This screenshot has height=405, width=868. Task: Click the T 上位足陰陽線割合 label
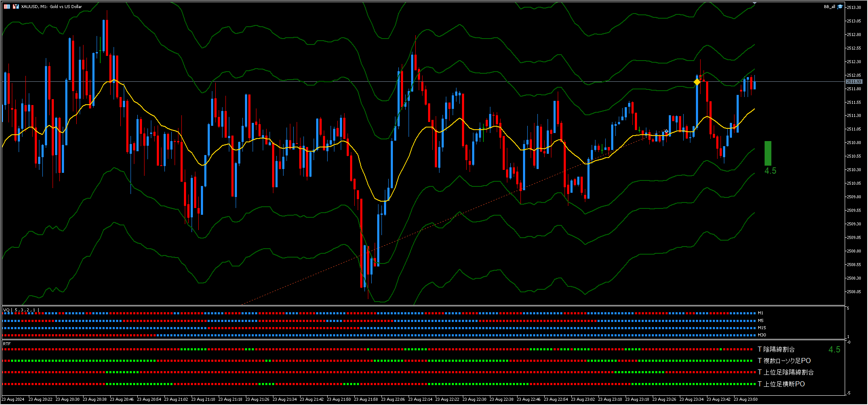785,372
